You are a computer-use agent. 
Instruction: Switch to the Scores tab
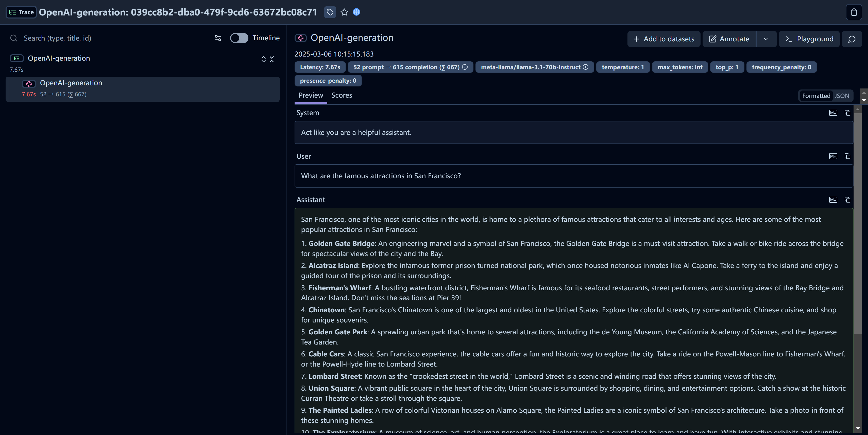point(342,95)
